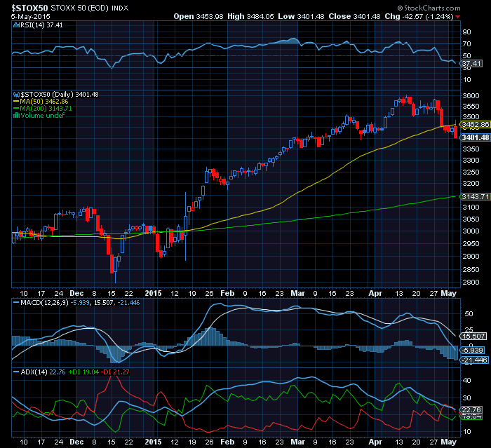
Task: Click the 3050 level on the price axis
Action: [471, 219]
